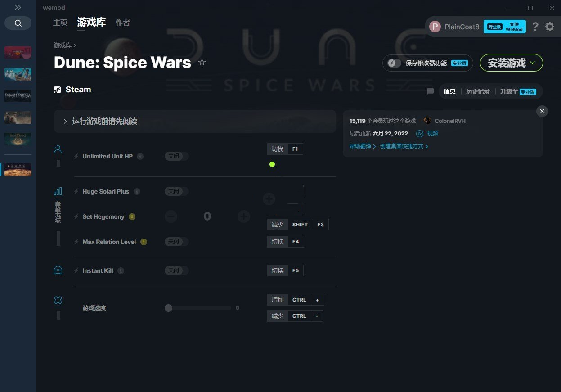This screenshot has height=392, width=561.
Task: Close the game info panel
Action: pyautogui.click(x=542, y=111)
